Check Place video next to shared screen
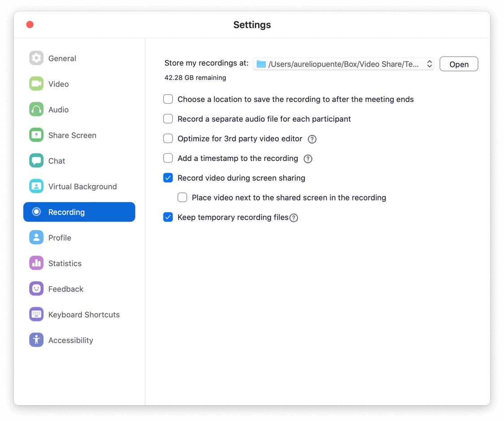The width and height of the screenshot is (504, 421). [x=182, y=197]
